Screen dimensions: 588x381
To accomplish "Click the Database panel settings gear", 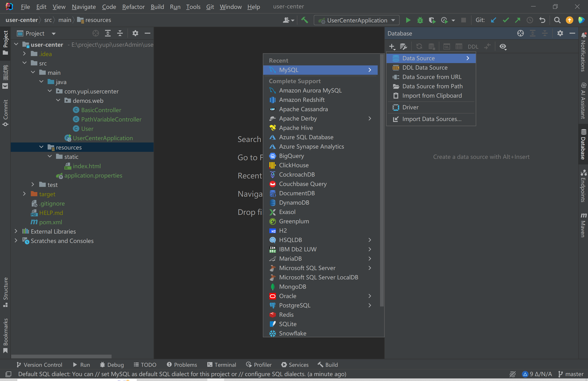I will coord(560,33).
